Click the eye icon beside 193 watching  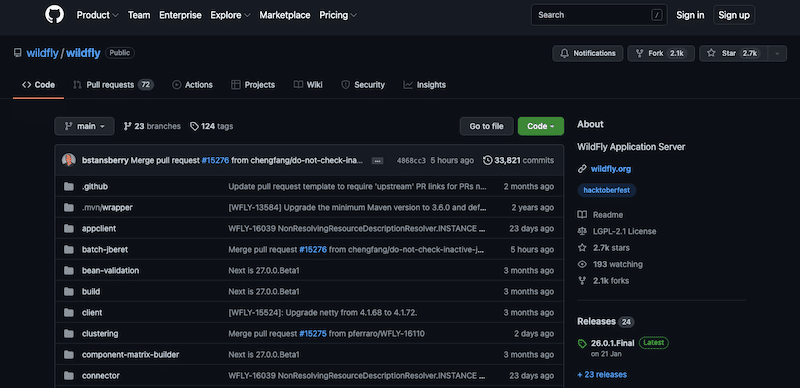point(582,264)
